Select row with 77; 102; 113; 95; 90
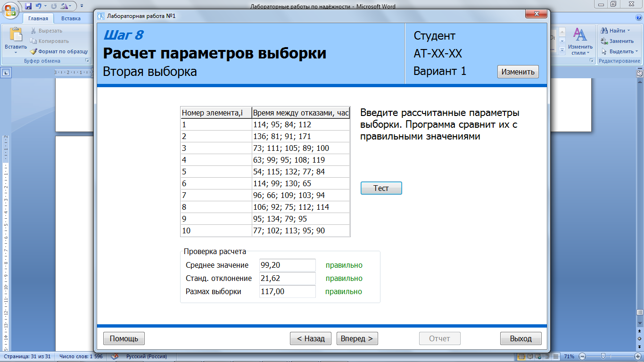The image size is (644, 362). click(x=265, y=230)
